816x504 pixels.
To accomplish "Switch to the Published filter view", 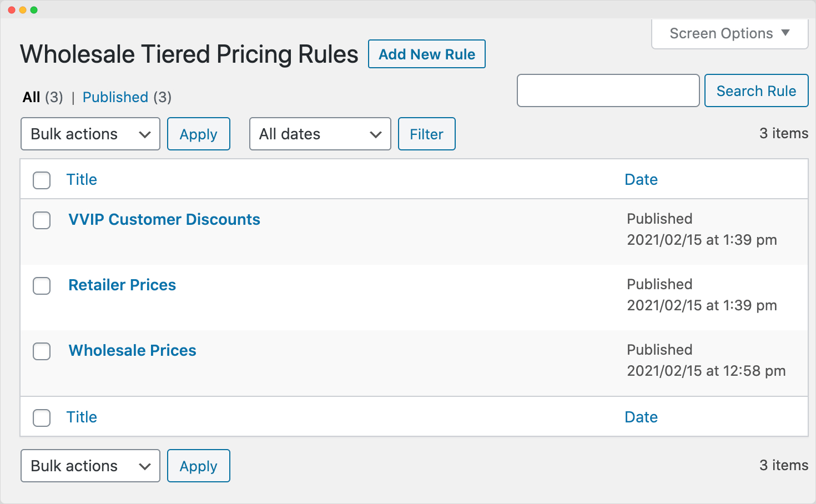I will tap(115, 97).
